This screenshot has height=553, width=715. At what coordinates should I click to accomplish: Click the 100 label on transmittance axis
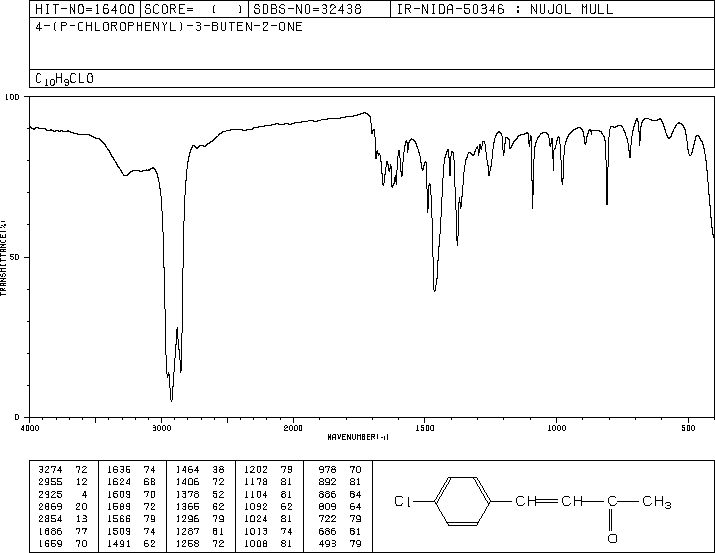tap(12, 97)
